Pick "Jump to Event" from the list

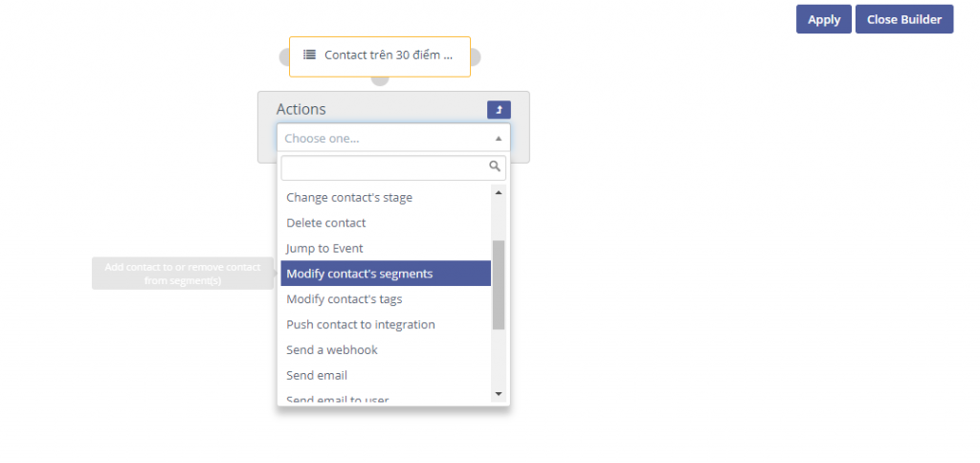324,249
